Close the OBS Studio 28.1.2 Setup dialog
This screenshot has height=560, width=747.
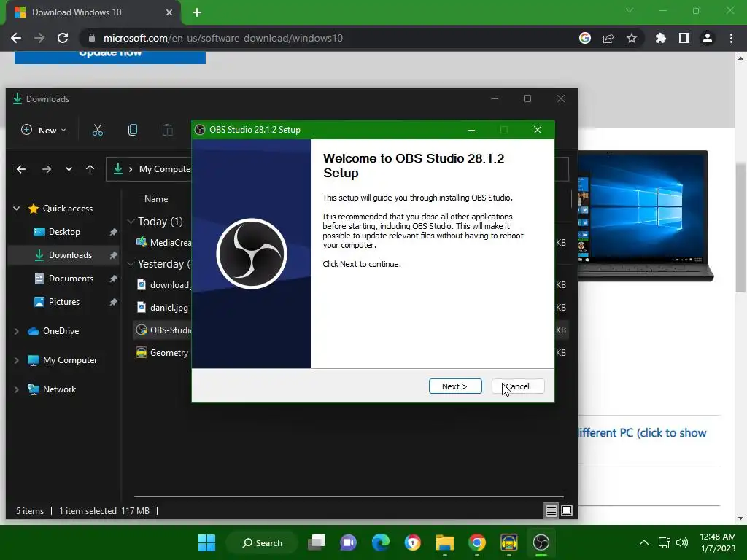538,130
